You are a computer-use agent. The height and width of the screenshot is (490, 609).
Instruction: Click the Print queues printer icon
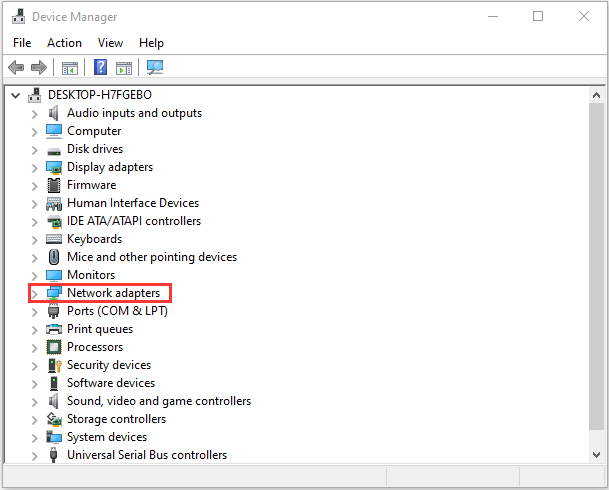pos(54,329)
